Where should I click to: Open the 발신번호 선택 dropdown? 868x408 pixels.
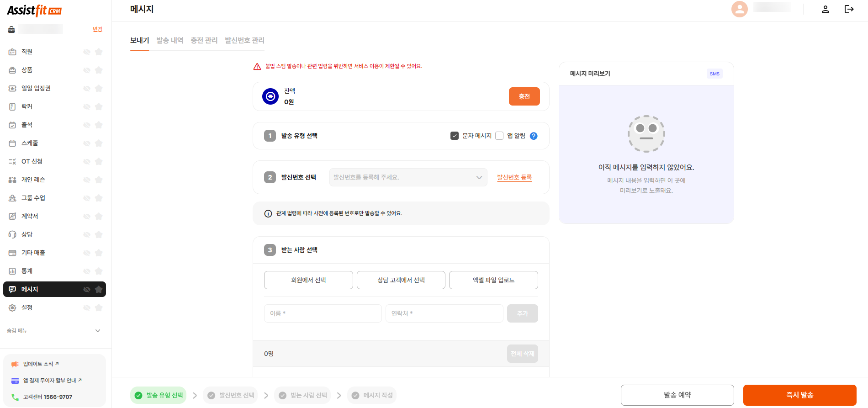click(408, 177)
